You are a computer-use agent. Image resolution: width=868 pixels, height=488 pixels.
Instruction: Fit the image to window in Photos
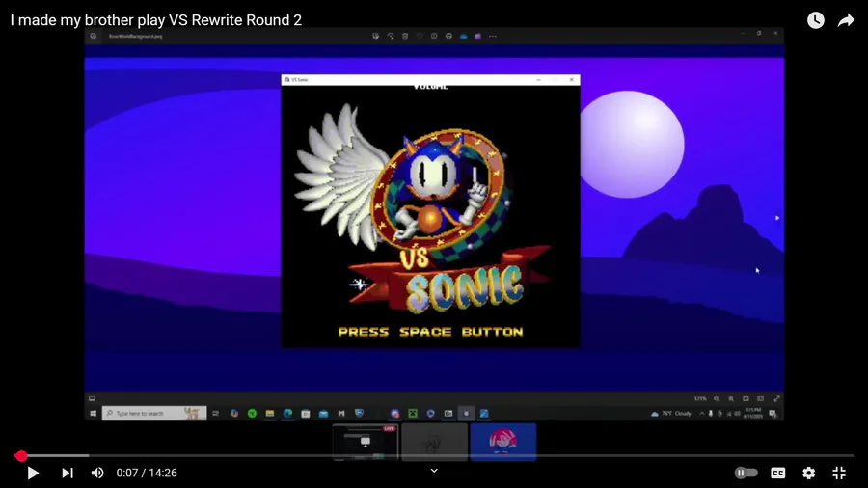pyautogui.click(x=746, y=398)
